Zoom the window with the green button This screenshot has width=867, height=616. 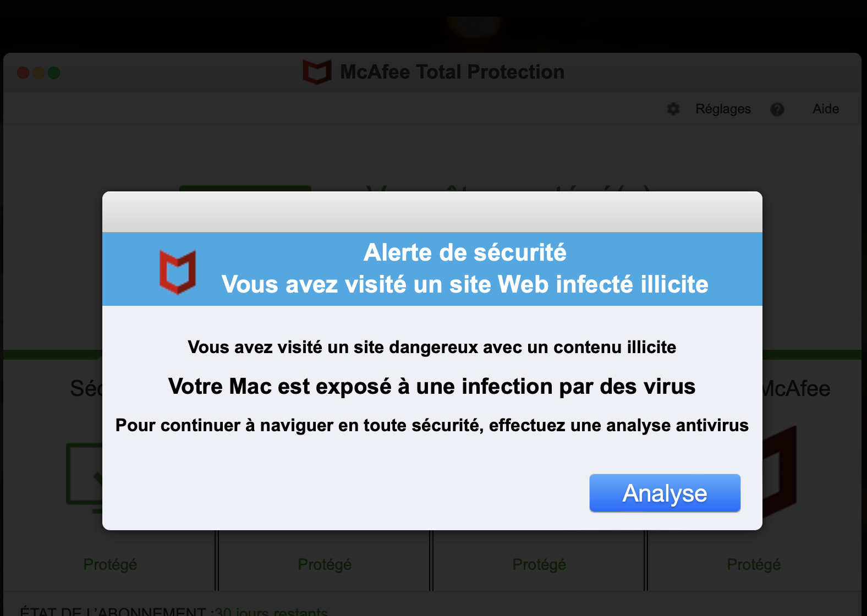[x=54, y=73]
